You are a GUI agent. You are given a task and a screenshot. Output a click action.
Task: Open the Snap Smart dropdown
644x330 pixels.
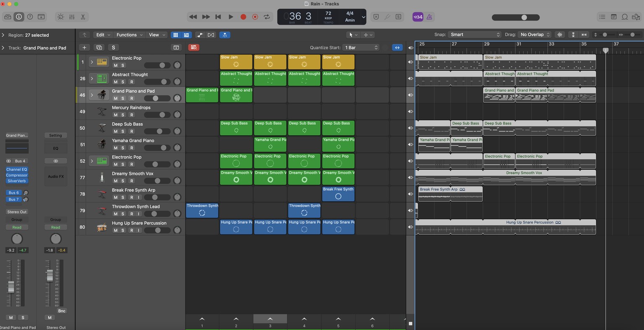(474, 35)
